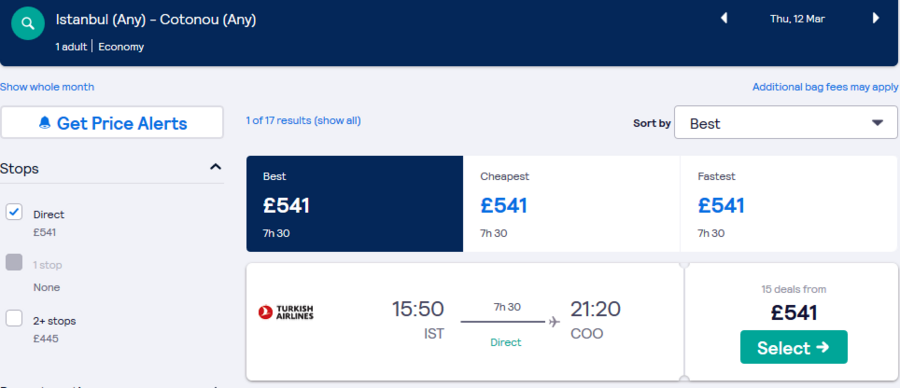Screen dimensions: 900x388
Task: Open Additional bag fees may apply link
Action: pos(825,87)
